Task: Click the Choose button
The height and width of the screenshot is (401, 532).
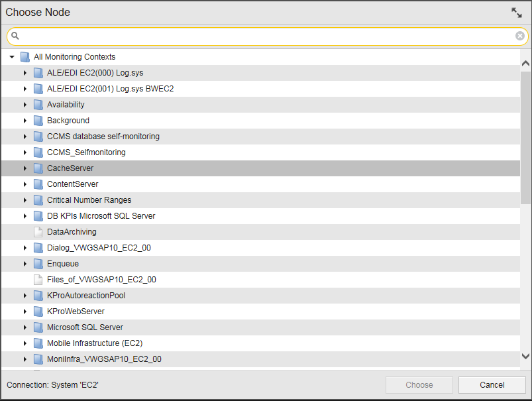Action: [419, 384]
